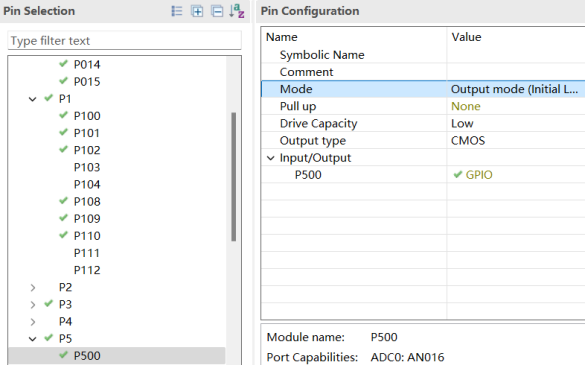Select pin P102

(x=87, y=151)
